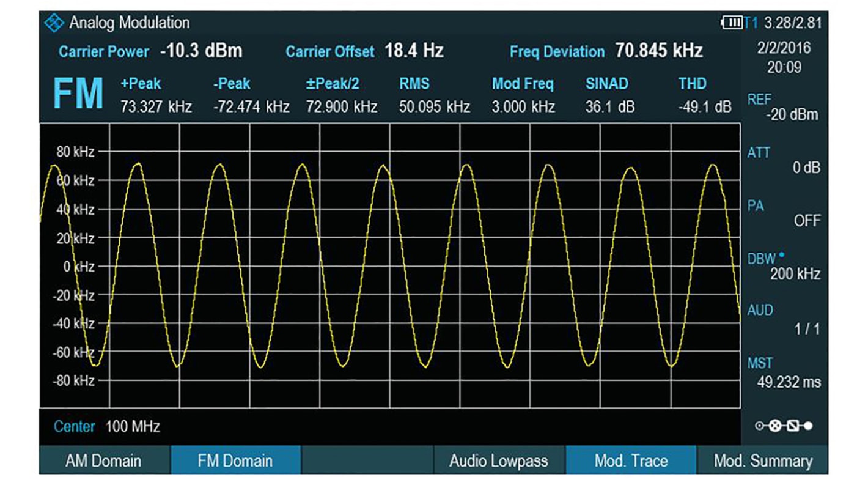868x488 pixels.
Task: Click the THD -49.1 dB reading
Action: [x=704, y=95]
